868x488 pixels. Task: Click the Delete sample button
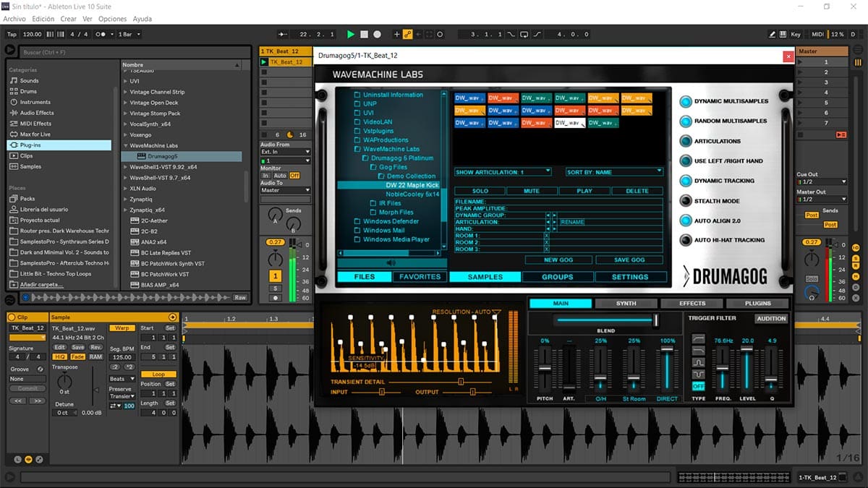click(x=637, y=191)
